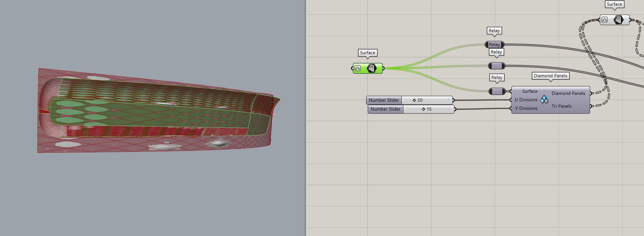Click the Number Slider label for value 15
This screenshot has height=236, width=644.
coord(386,109)
